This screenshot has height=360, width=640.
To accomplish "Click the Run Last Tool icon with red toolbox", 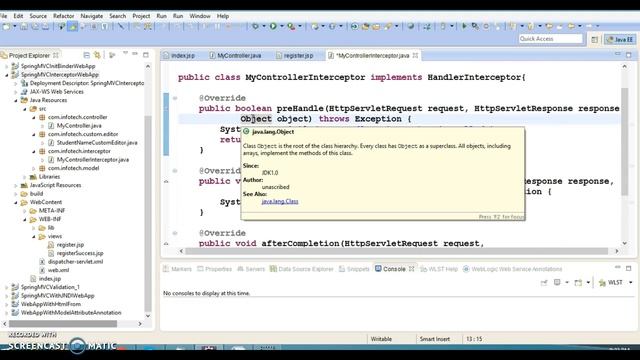I will (291, 27).
